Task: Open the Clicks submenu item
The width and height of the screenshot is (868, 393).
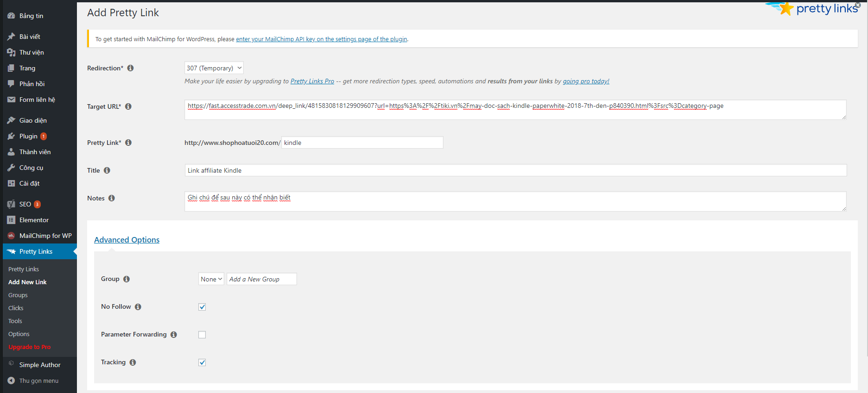Action: [16, 308]
